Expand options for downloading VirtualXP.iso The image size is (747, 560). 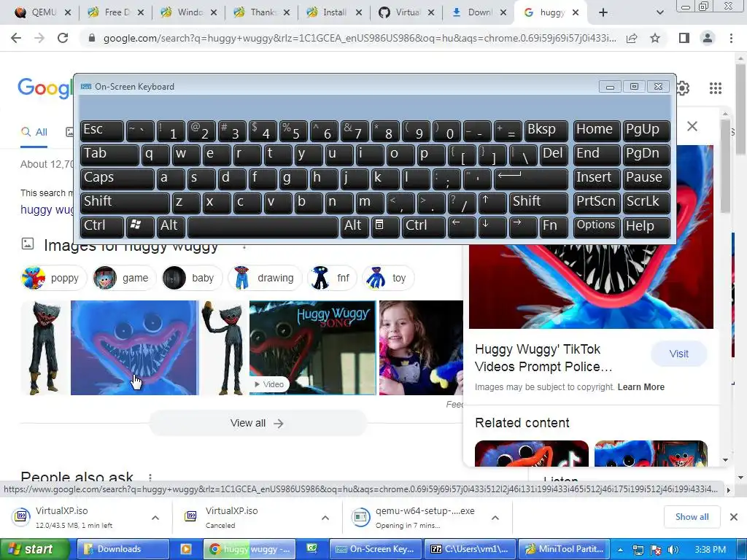pyautogui.click(x=155, y=518)
